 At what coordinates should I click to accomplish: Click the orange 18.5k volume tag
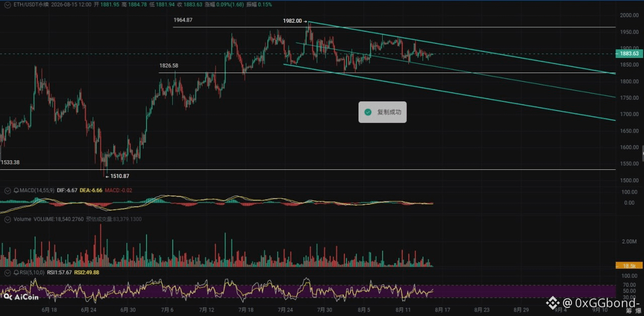point(629,265)
